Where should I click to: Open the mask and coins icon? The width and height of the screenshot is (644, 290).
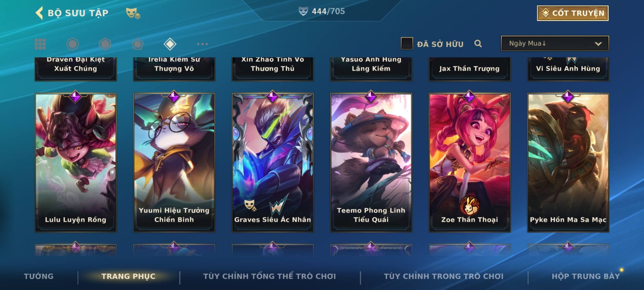click(133, 13)
